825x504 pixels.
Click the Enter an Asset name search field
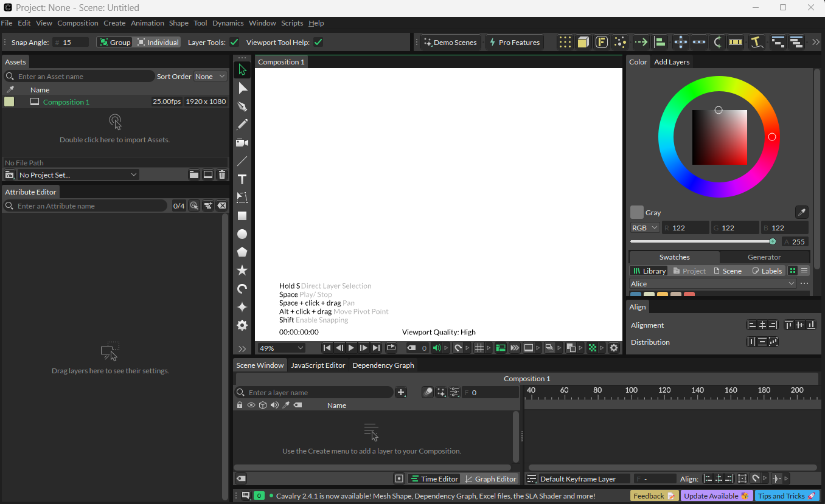click(x=79, y=76)
